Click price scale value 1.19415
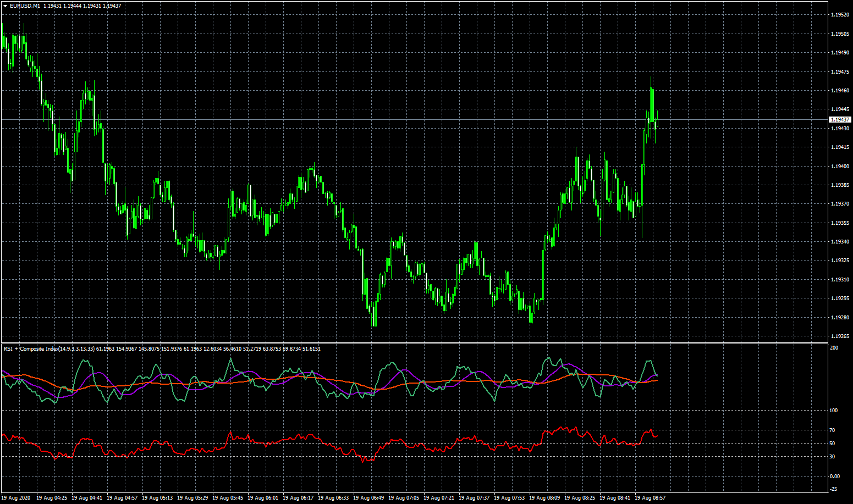 pos(839,147)
